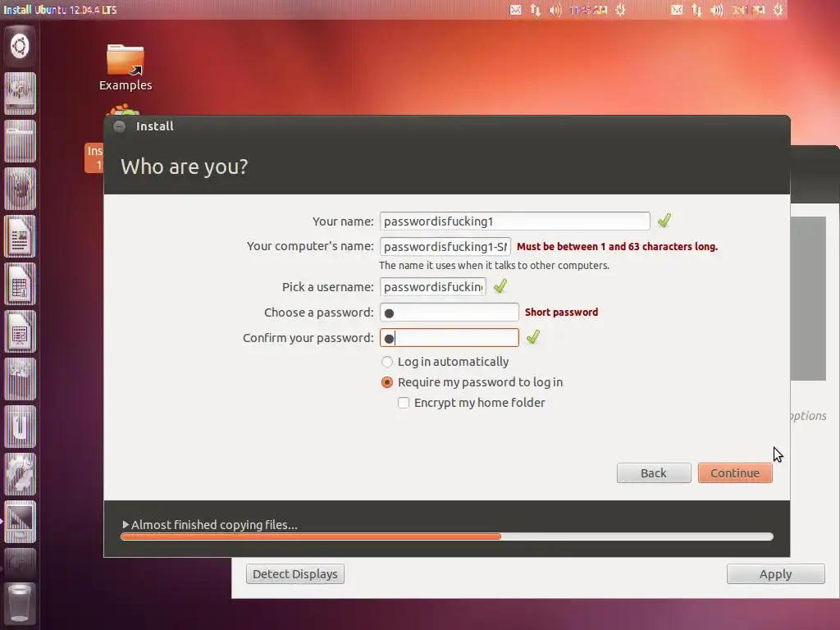Image resolution: width=840 pixels, height=630 pixels.
Task: Click the AM clock in the top bar
Action: click(x=587, y=10)
